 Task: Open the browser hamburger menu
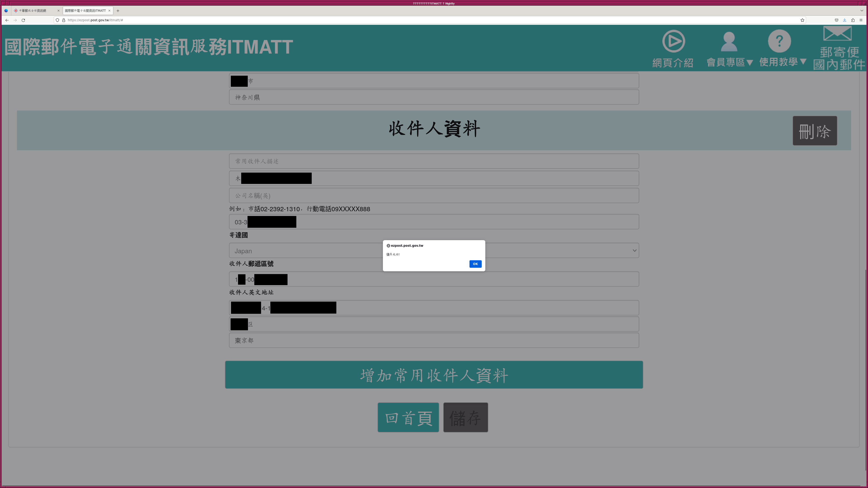tap(861, 20)
